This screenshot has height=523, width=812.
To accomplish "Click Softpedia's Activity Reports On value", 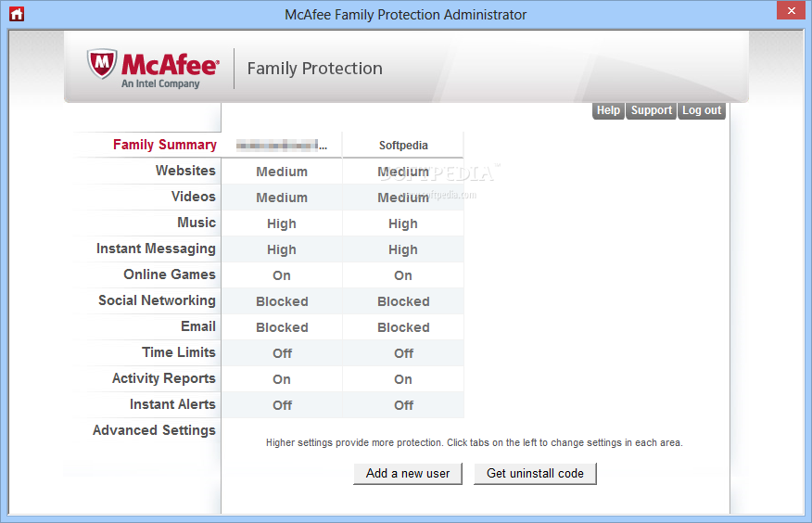I will [x=403, y=379].
